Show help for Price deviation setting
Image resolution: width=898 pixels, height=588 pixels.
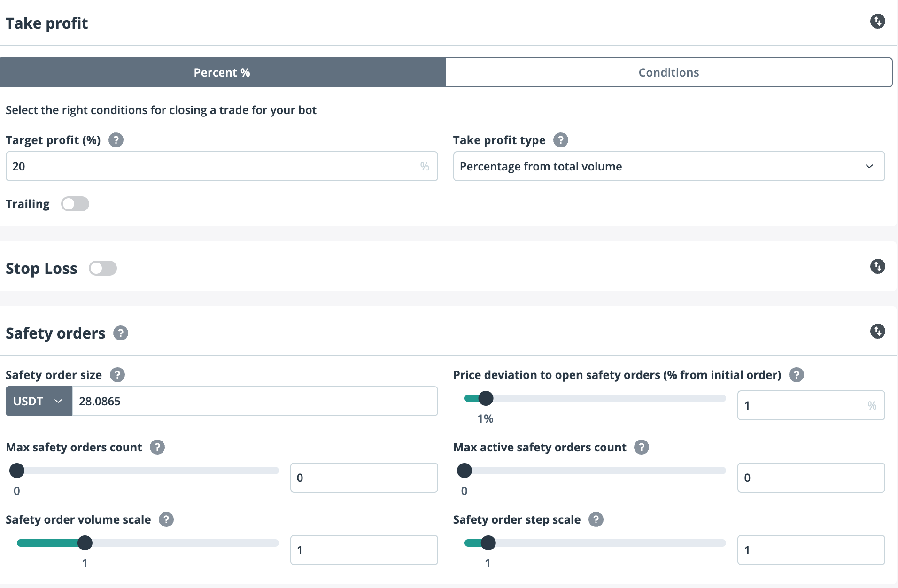click(796, 375)
